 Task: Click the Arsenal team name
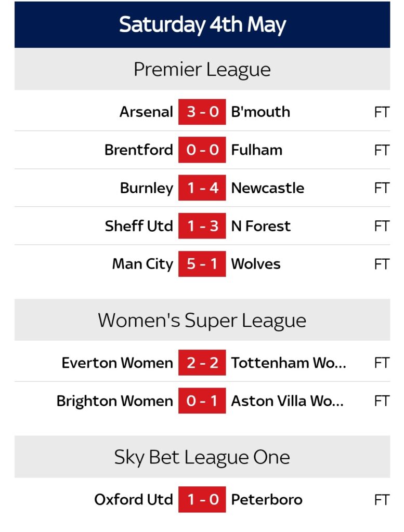coord(146,112)
